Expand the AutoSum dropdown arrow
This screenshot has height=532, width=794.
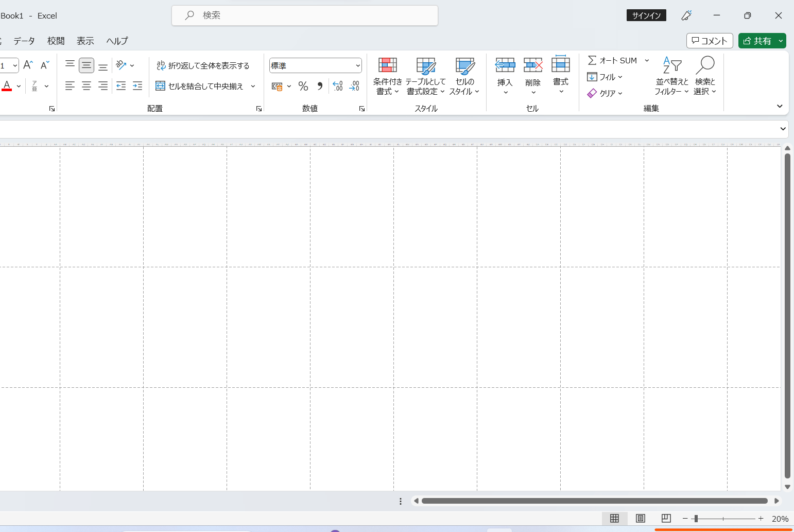point(647,61)
